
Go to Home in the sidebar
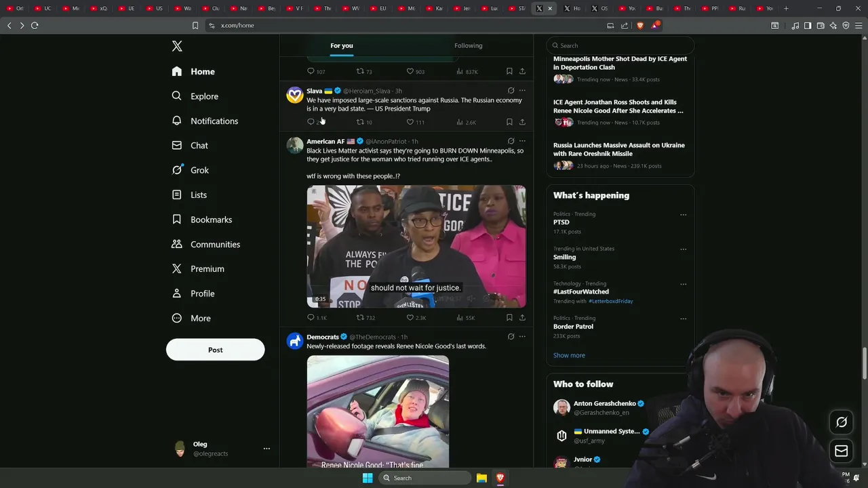click(x=194, y=71)
